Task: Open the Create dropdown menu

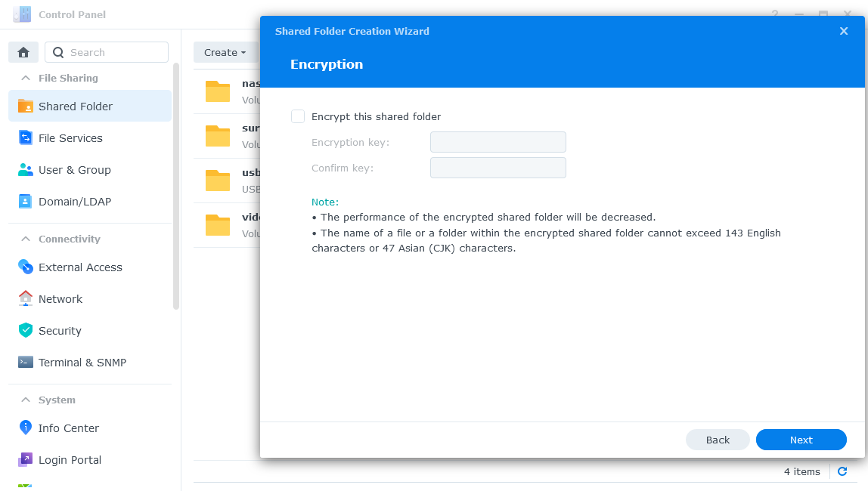Action: pyautogui.click(x=225, y=52)
